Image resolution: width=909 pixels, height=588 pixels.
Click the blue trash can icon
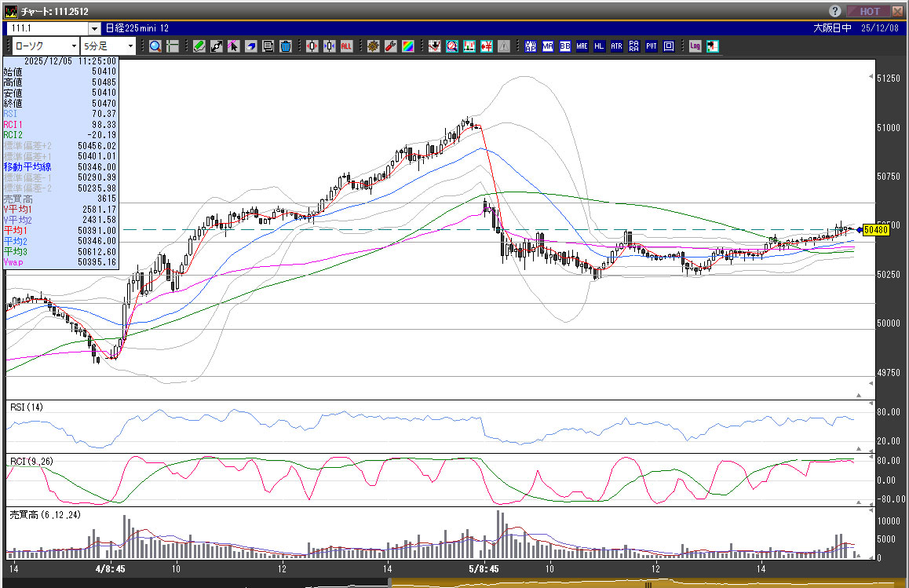click(286, 46)
